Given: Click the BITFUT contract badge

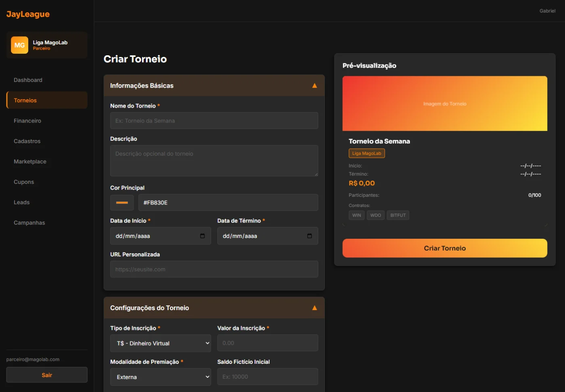Looking at the screenshot, I should 398,215.
